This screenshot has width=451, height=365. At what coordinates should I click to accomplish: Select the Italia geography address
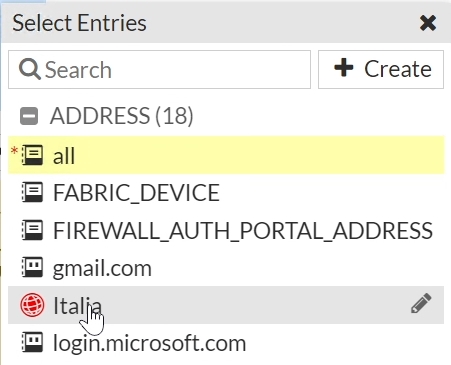[x=226, y=305]
